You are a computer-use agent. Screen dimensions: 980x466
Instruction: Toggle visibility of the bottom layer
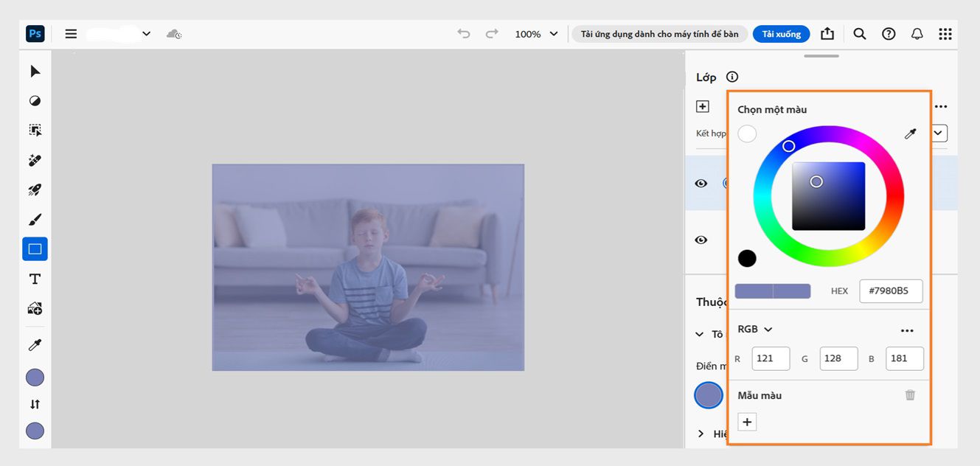click(x=701, y=240)
